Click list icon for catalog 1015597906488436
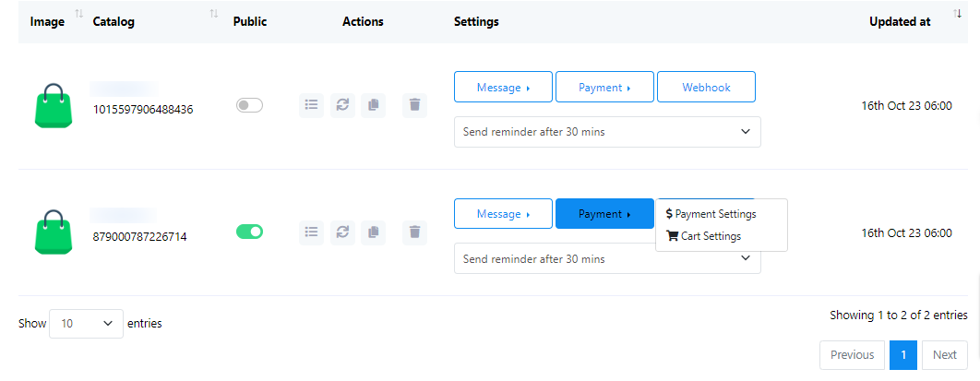The width and height of the screenshot is (980, 381). (312, 105)
